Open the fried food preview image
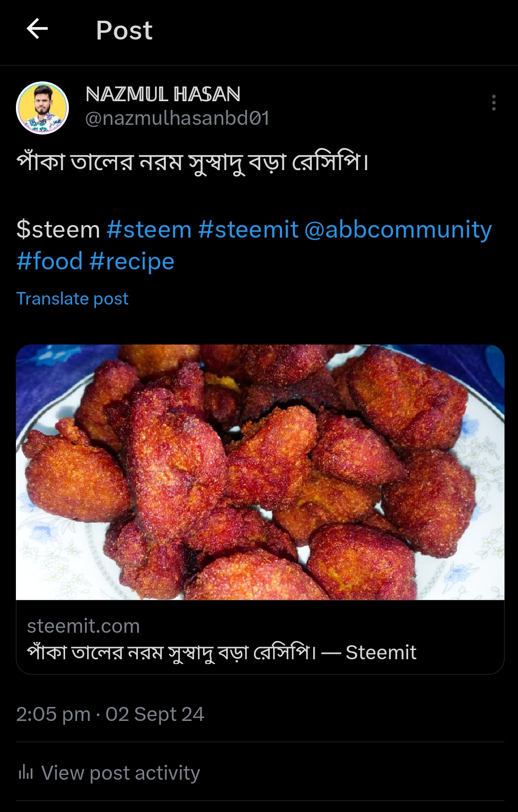This screenshot has width=518, height=812. [260, 472]
